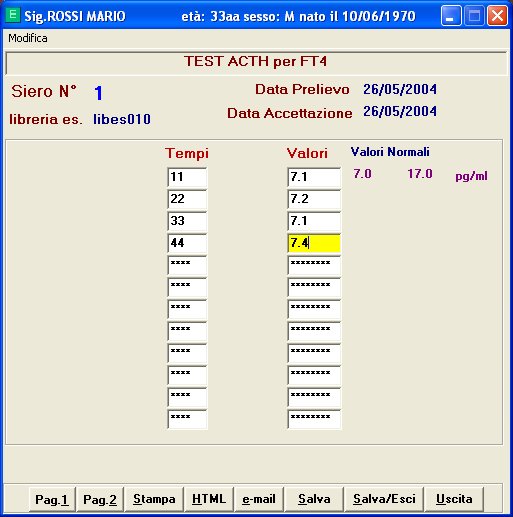Send results with the e-mail button

click(x=259, y=499)
